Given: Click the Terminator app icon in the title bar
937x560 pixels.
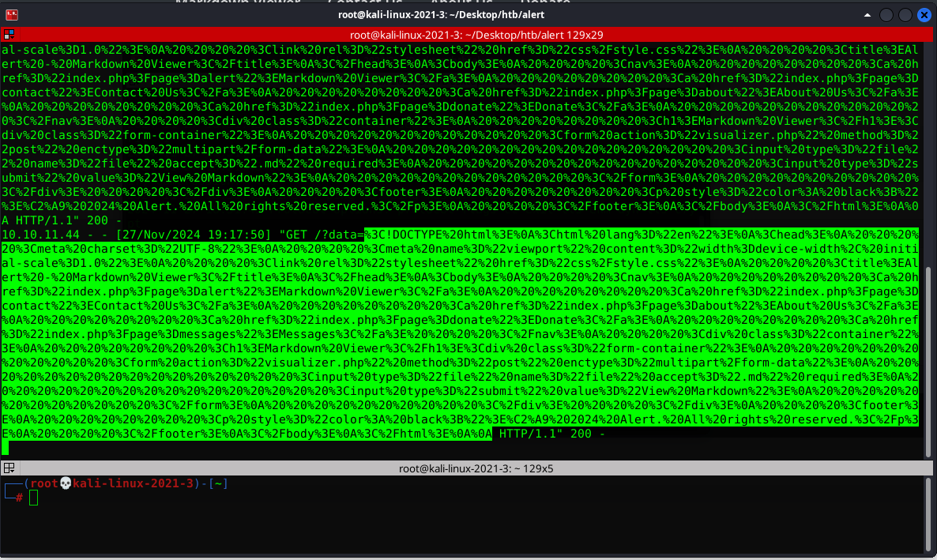Looking at the screenshot, I should click(11, 15).
